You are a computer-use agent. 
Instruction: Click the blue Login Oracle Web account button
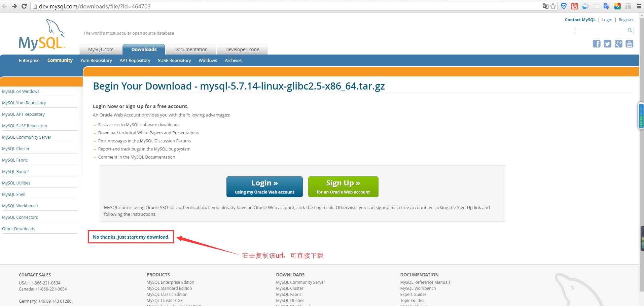tap(264, 187)
